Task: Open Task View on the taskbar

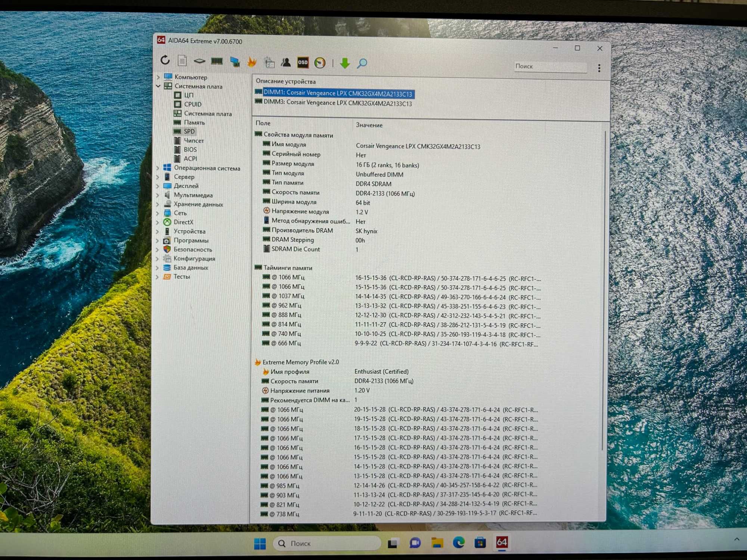Action: pos(393,544)
